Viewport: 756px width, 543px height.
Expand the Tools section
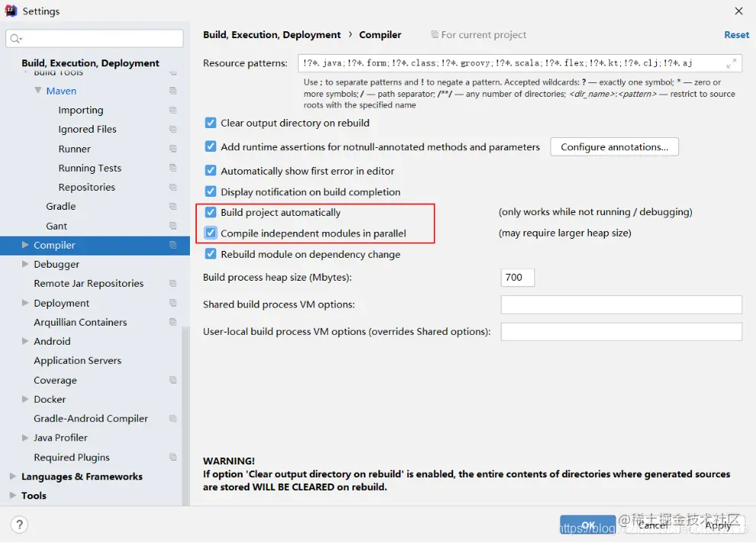(12, 495)
